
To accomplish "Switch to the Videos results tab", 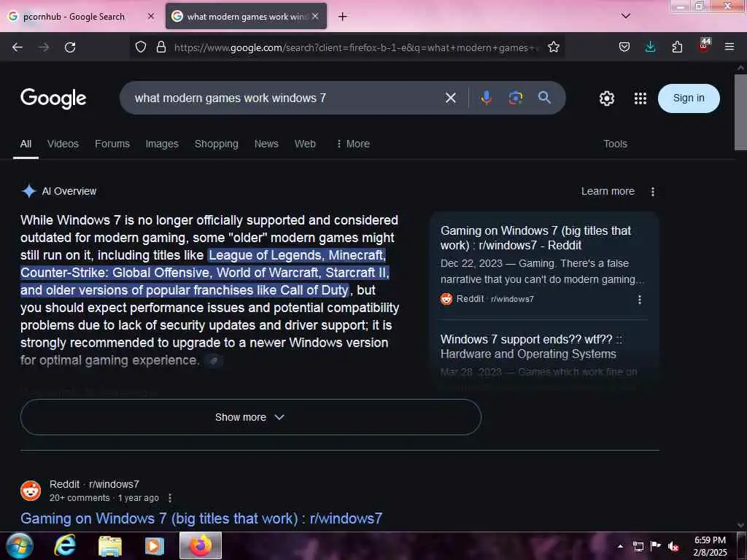I will (63, 144).
